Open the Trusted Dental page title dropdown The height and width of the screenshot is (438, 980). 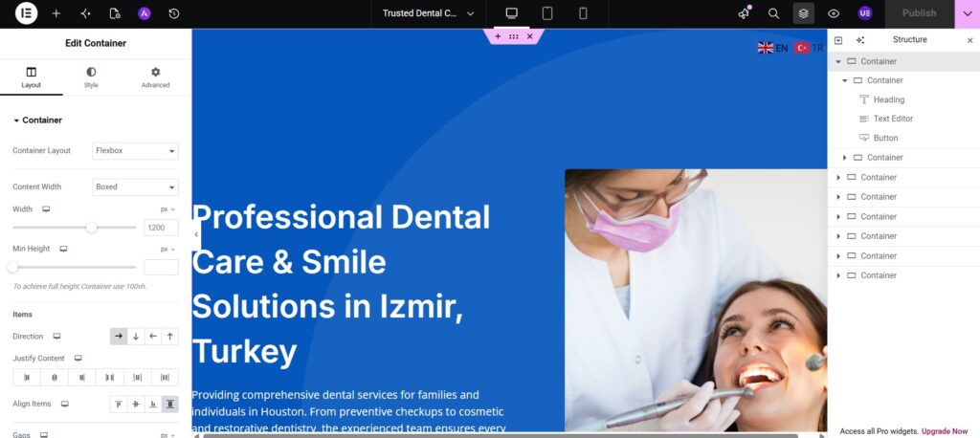coord(428,13)
